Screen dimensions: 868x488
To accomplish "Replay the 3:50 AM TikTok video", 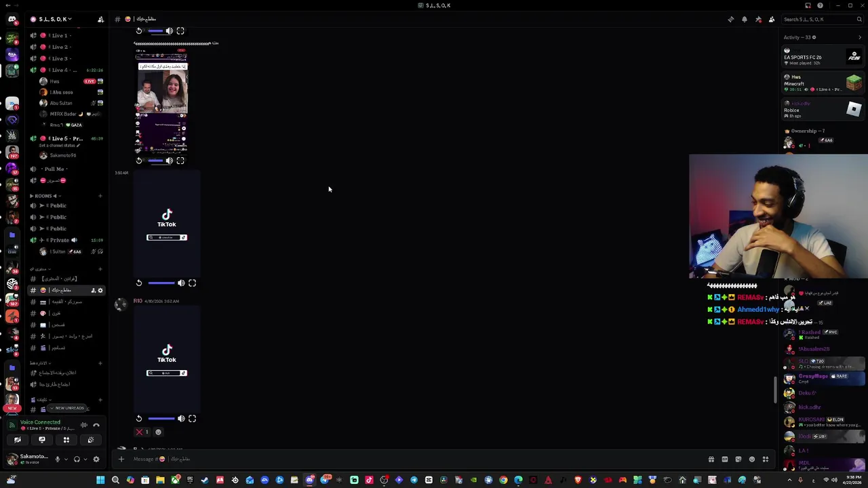I will (139, 283).
